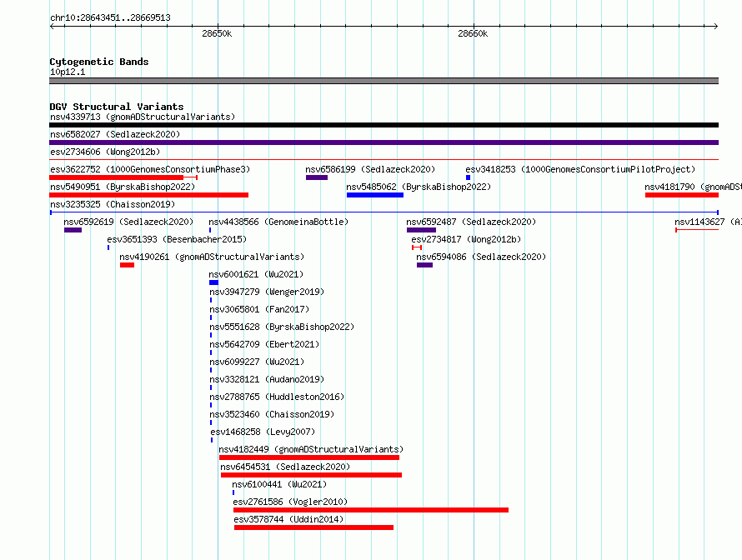Viewport: 742px width, 560px height.
Task: Open nsv3947279 (Wenger2019) label
Action: pyautogui.click(x=267, y=292)
